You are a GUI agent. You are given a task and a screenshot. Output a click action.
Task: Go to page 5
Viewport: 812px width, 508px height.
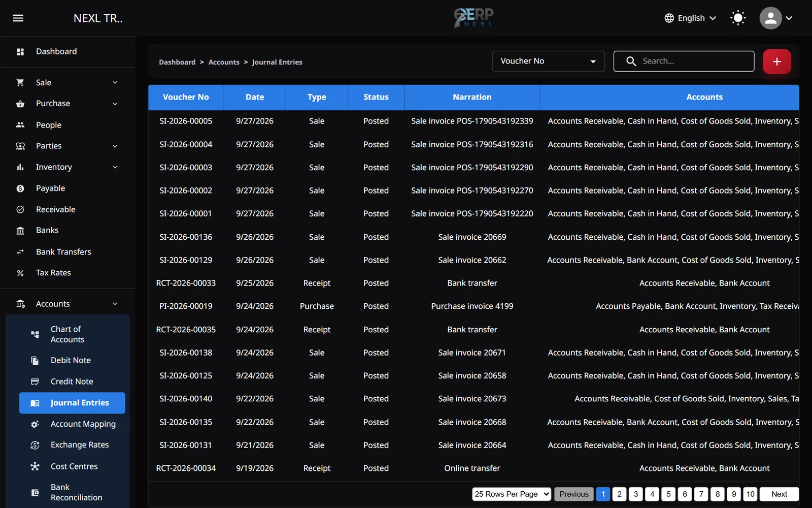coord(668,494)
